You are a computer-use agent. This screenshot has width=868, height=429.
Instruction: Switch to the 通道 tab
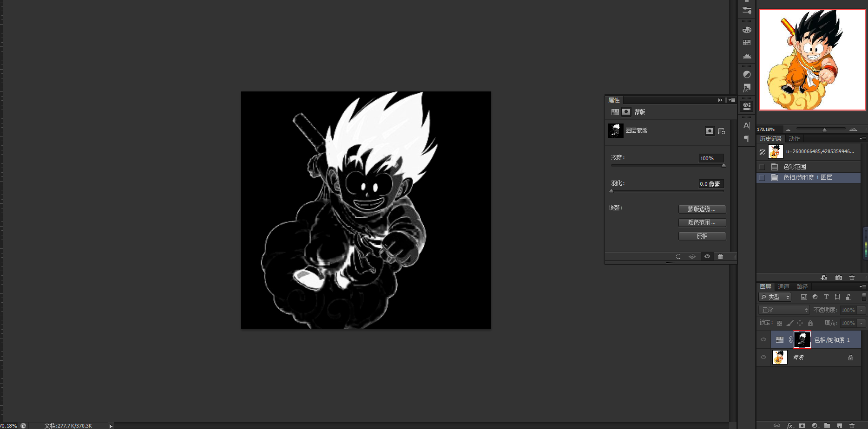coord(783,287)
